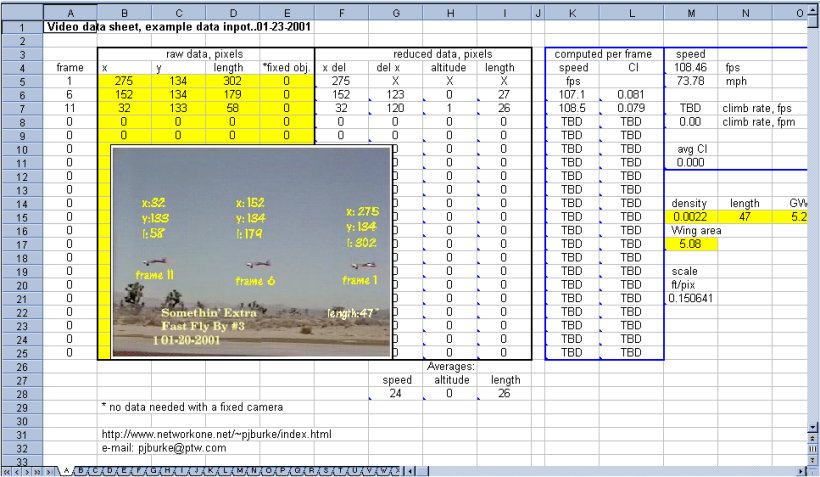Click the vertical scrollbar down arrow
Image resolution: width=820 pixels, height=477 pixels.
coord(812,427)
